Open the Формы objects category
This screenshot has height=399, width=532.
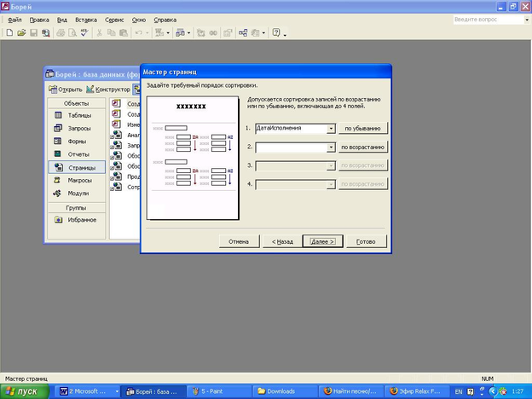[78, 142]
